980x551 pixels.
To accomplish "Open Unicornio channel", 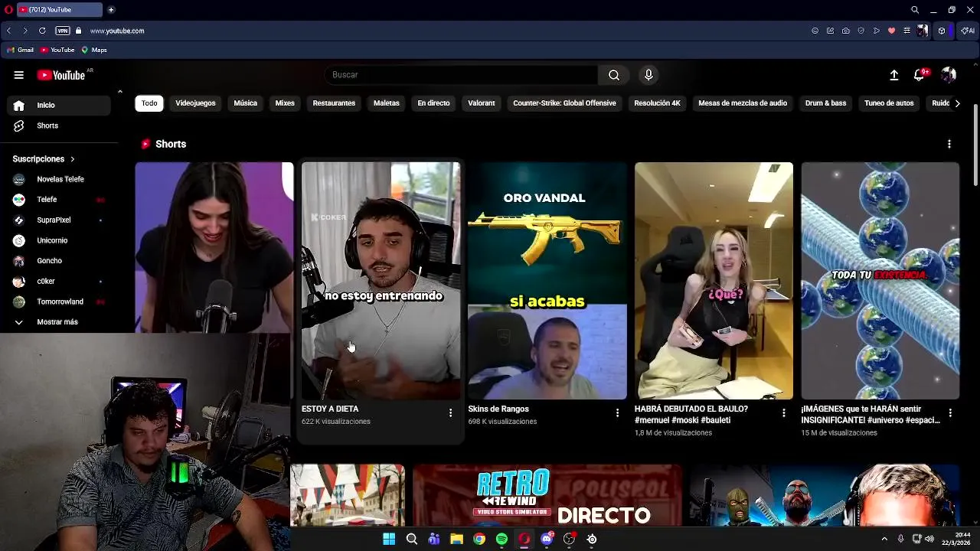I will coord(58,240).
